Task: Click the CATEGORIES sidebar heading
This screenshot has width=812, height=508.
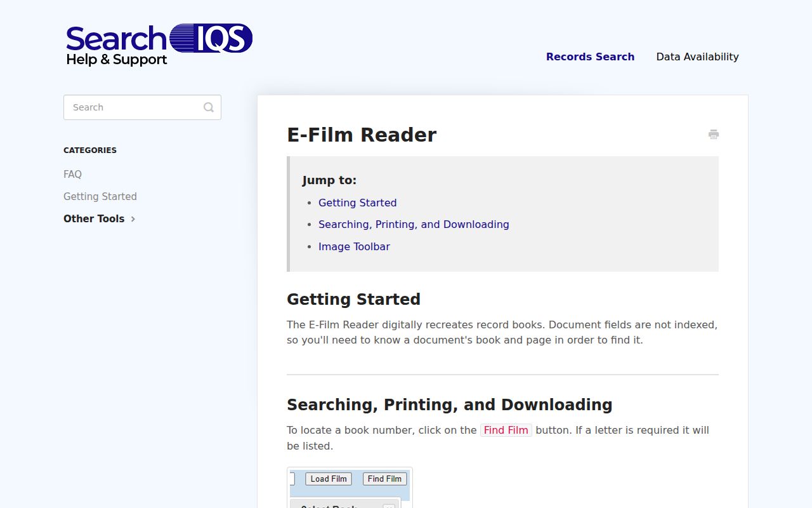Action: [90, 150]
